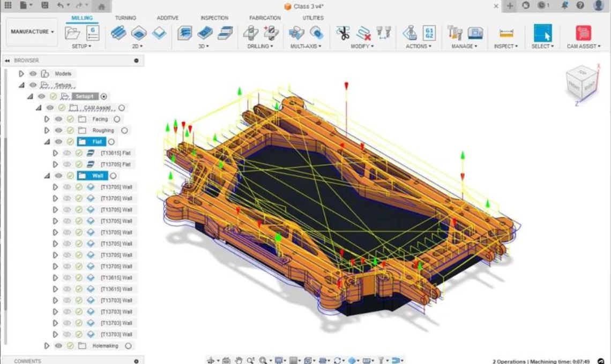Collapse the Wall folder tree node
This screenshot has height=364, width=611.
point(47,176)
